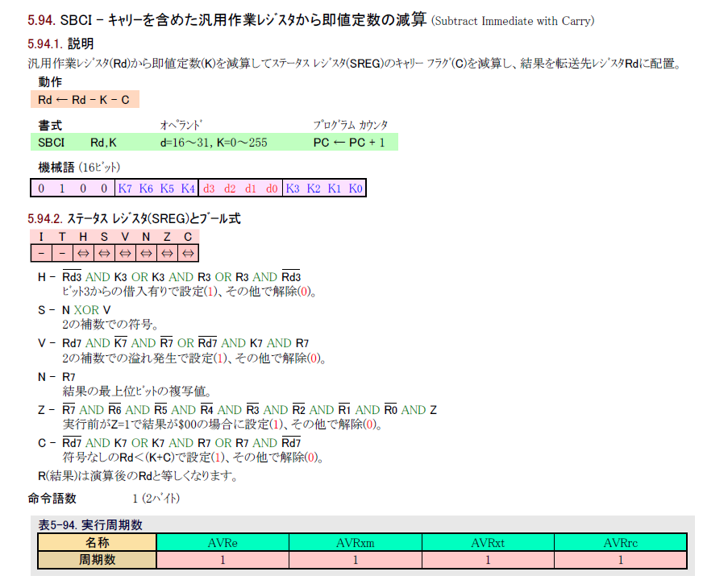
Task: Select the K3 K2 K1 K0 opcode cell
Action: tap(325, 188)
